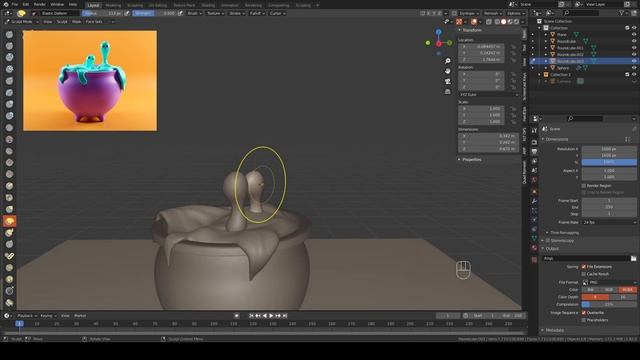Open Tool properties tab with wrench-screwdriver icon
The width and height of the screenshot is (640, 360).
click(534, 130)
